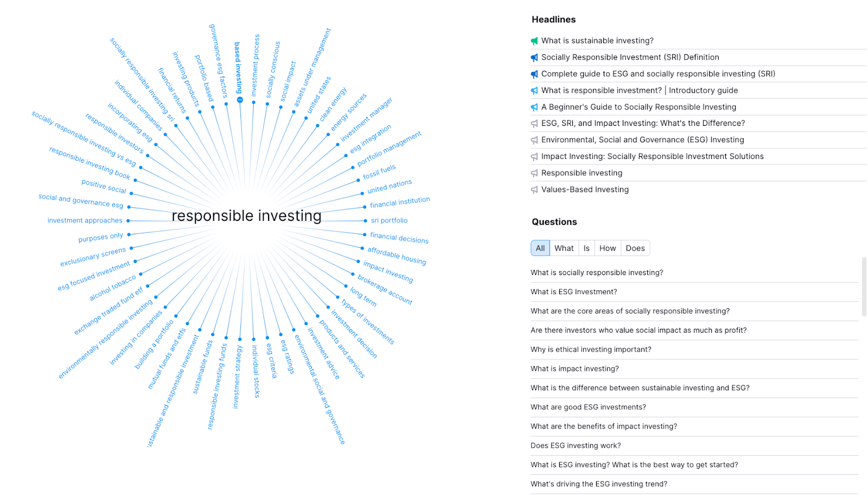Click the questions list vertical scrollbar

pyautogui.click(x=864, y=287)
